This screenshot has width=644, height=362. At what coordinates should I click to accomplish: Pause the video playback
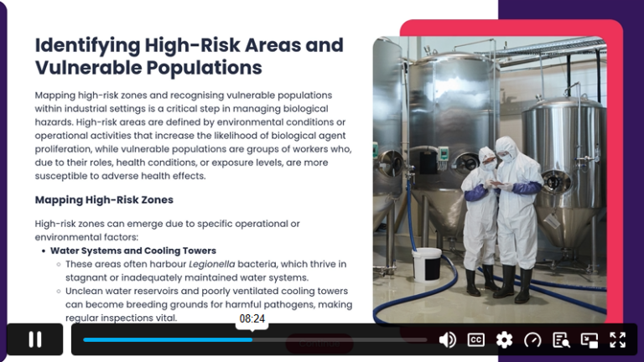(35, 339)
